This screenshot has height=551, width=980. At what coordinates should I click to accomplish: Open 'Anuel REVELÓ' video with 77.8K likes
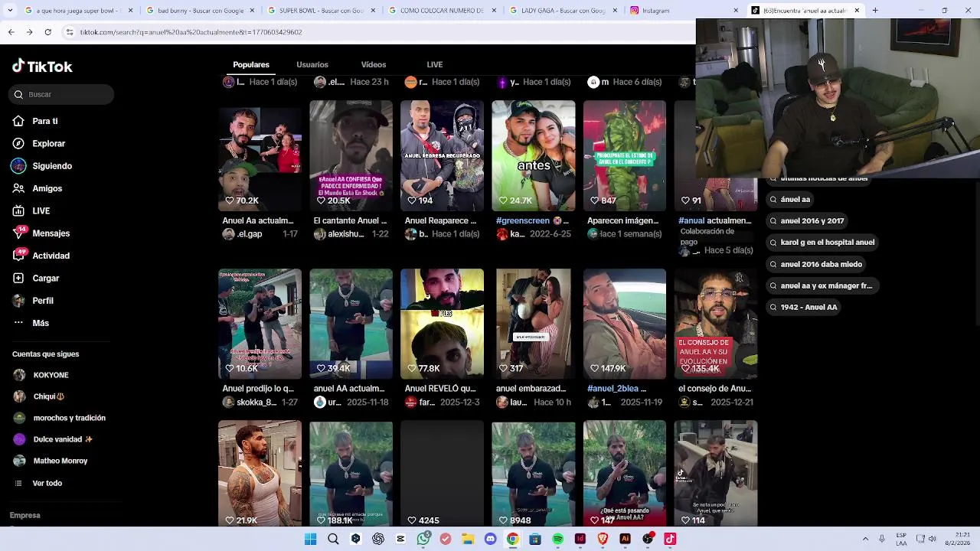point(442,324)
